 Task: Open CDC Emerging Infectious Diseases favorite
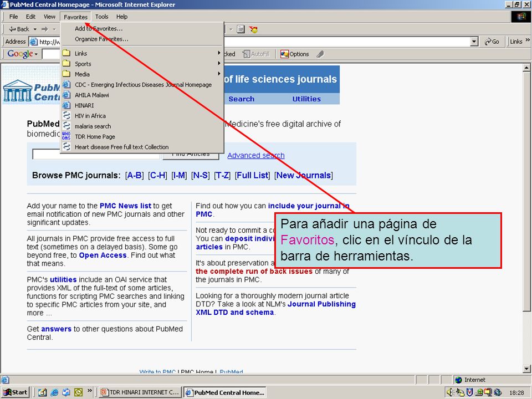pyautogui.click(x=142, y=84)
